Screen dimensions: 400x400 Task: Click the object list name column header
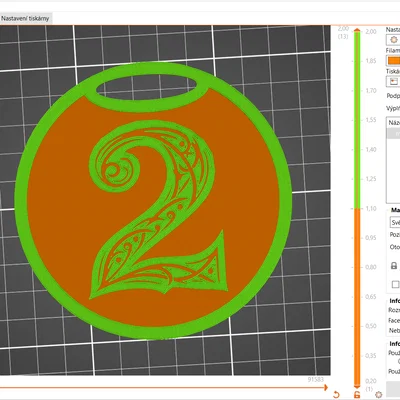(393, 122)
